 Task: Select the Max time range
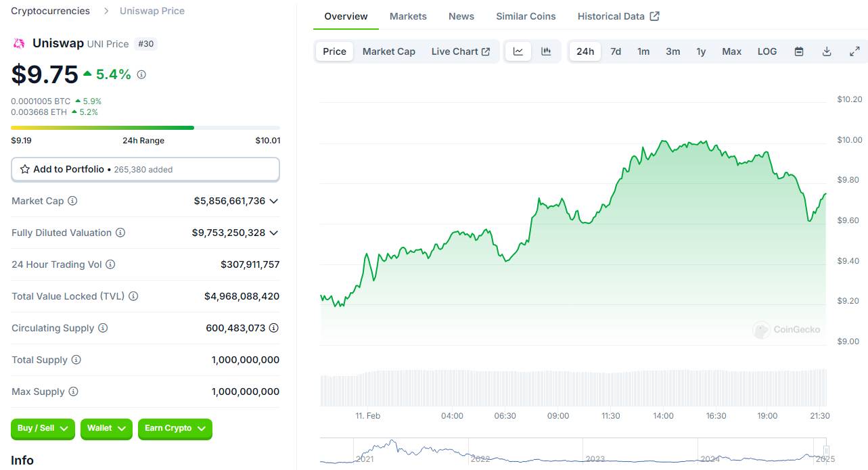[x=731, y=51]
